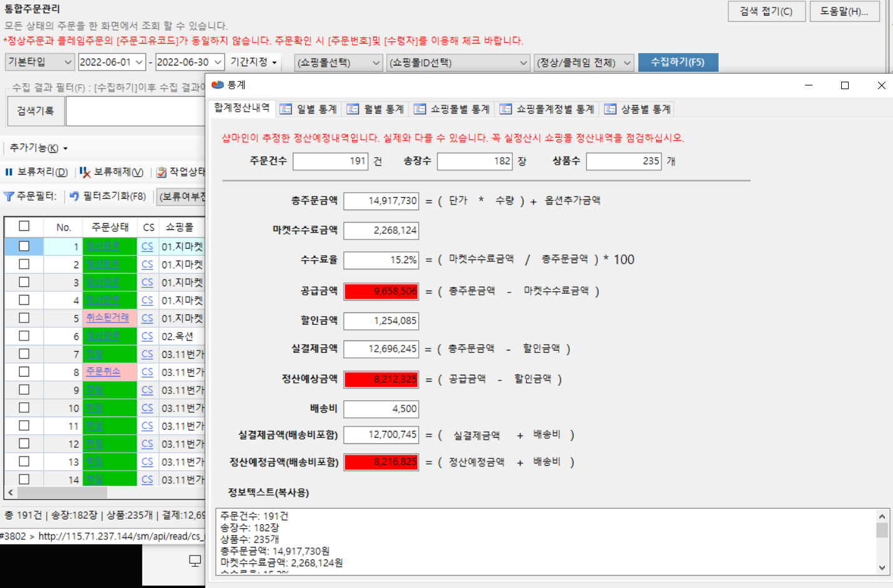Switch to the 월별 통계 tab
The width and height of the screenshot is (893, 588).
click(x=376, y=109)
